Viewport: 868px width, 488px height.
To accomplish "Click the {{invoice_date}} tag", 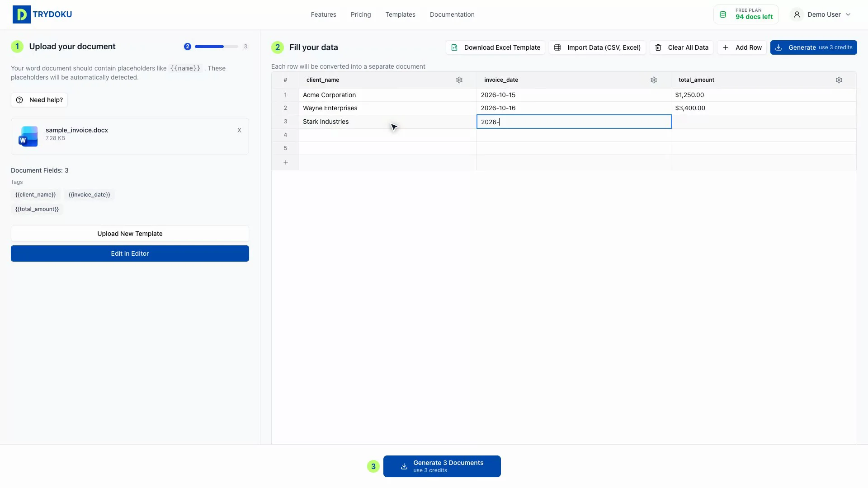I will click(x=89, y=195).
